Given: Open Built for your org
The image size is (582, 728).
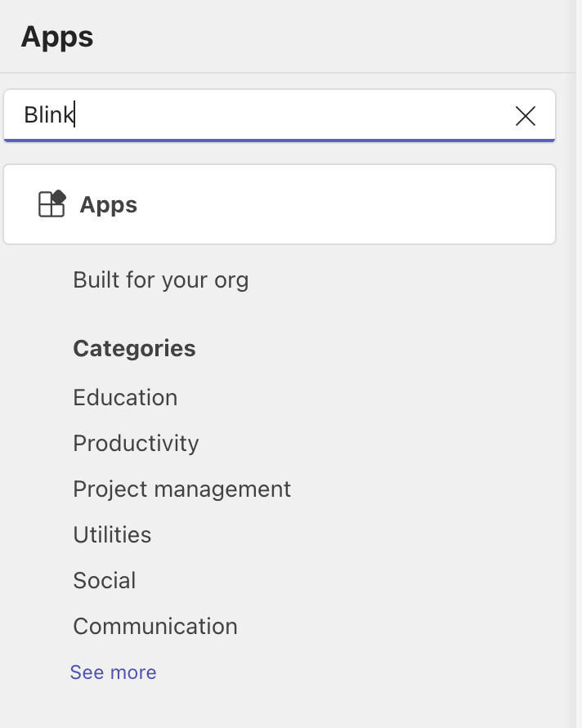Looking at the screenshot, I should point(161,280).
